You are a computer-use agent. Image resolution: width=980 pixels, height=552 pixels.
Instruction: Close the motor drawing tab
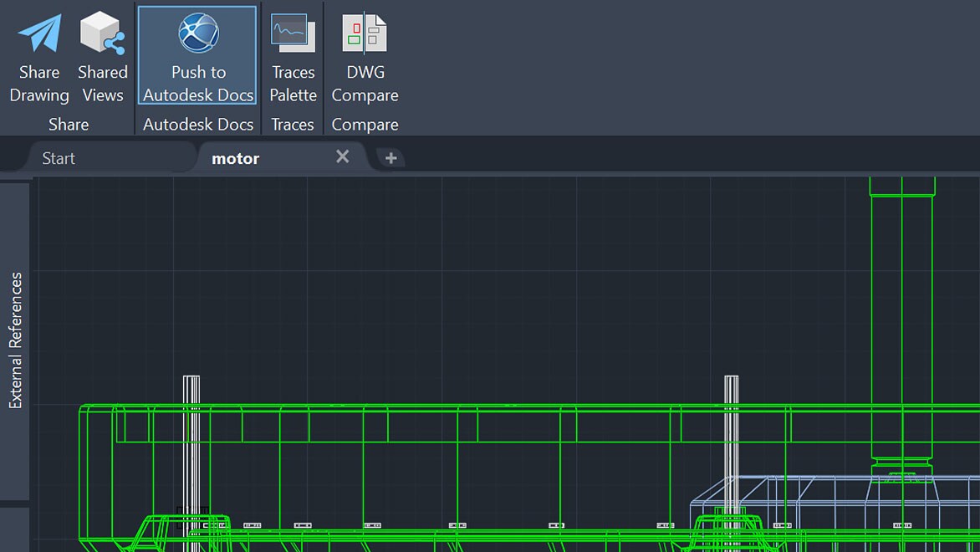point(342,156)
